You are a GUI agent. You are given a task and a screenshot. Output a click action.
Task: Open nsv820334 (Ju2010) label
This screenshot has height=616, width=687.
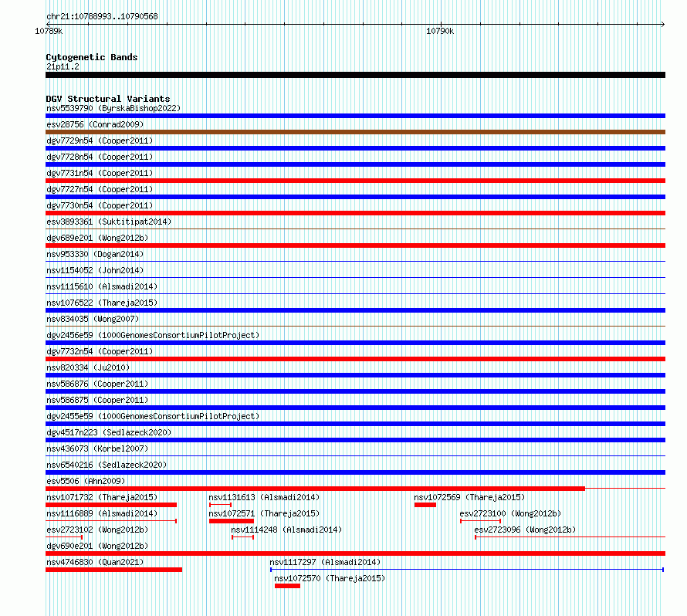tap(88, 367)
